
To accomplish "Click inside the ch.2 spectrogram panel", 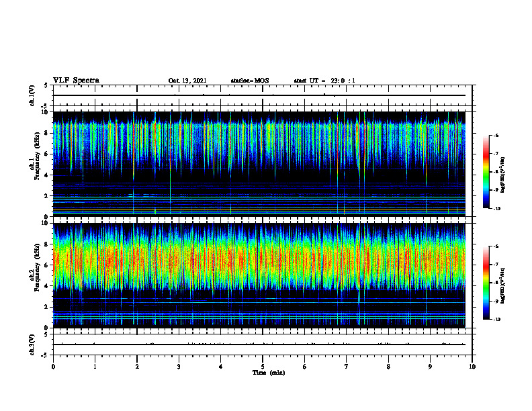I will tap(259, 275).
